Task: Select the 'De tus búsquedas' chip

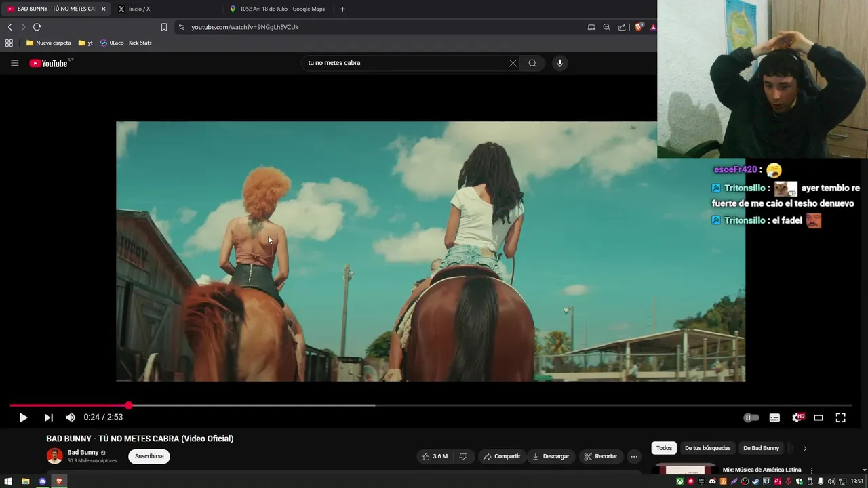Action: click(x=707, y=448)
